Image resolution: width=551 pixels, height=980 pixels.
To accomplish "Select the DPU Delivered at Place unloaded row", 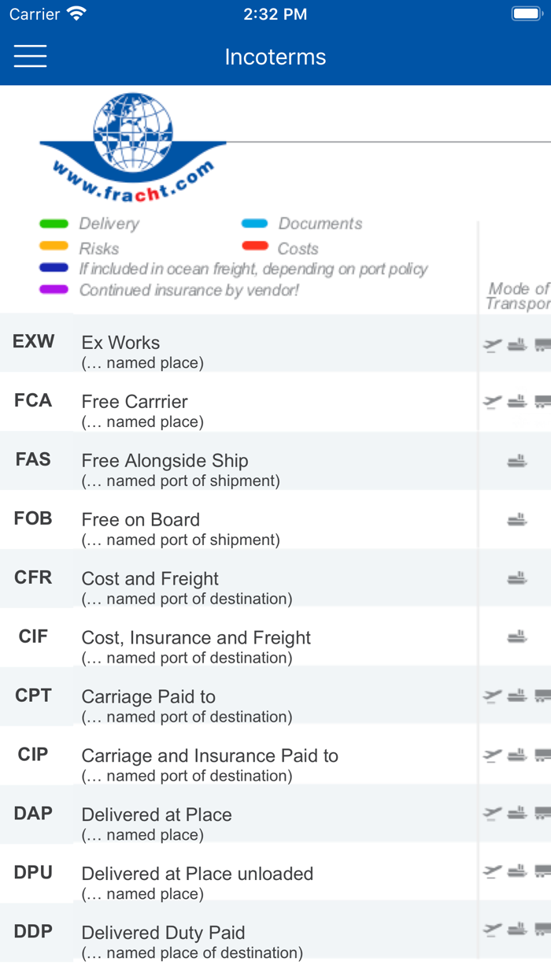I will pyautogui.click(x=236, y=874).
